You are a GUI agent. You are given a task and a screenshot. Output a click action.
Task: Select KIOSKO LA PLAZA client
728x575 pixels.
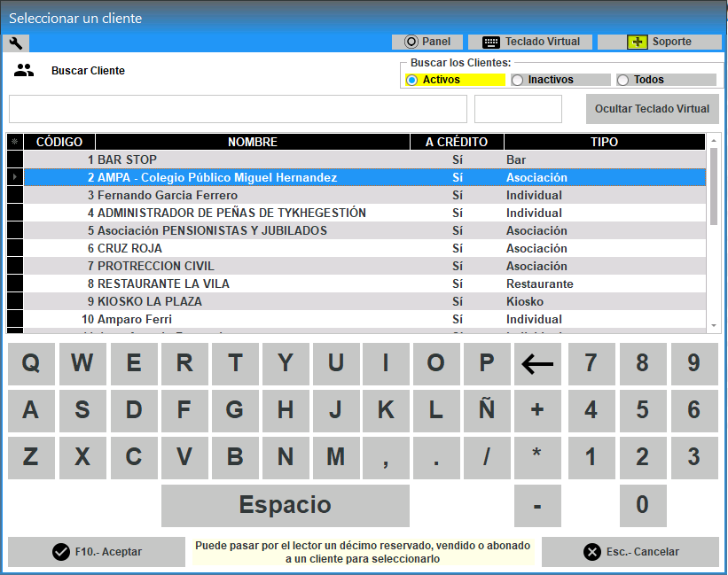point(364,301)
